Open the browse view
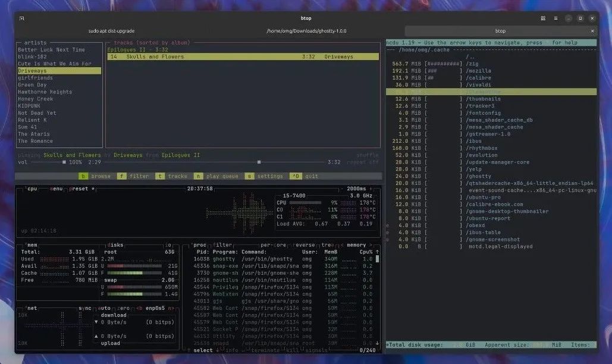Screen dimensions: 612x364 click(x=95, y=176)
